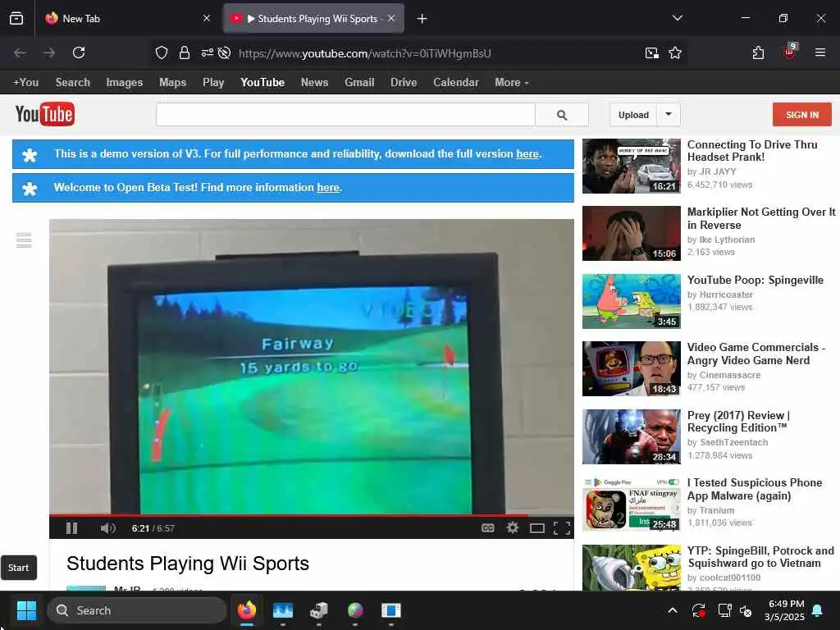Click the site security padlock icon
Screen dimensions: 840x630
pos(185,52)
